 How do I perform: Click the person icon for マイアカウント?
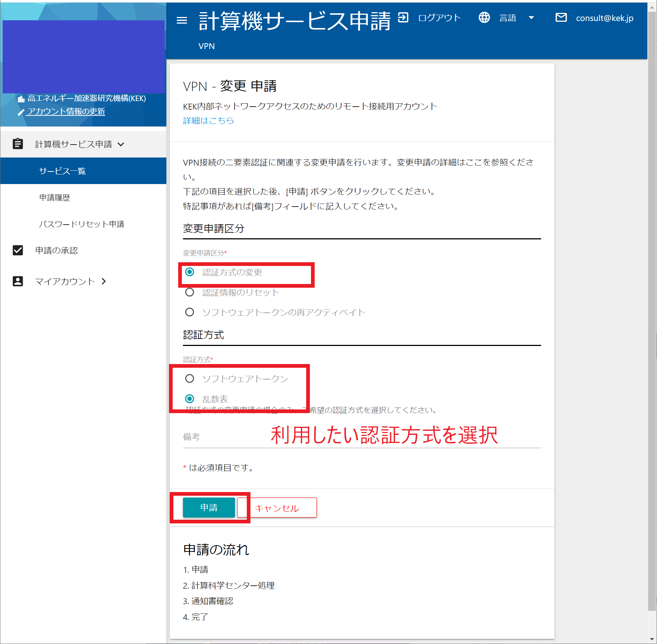pos(18,281)
